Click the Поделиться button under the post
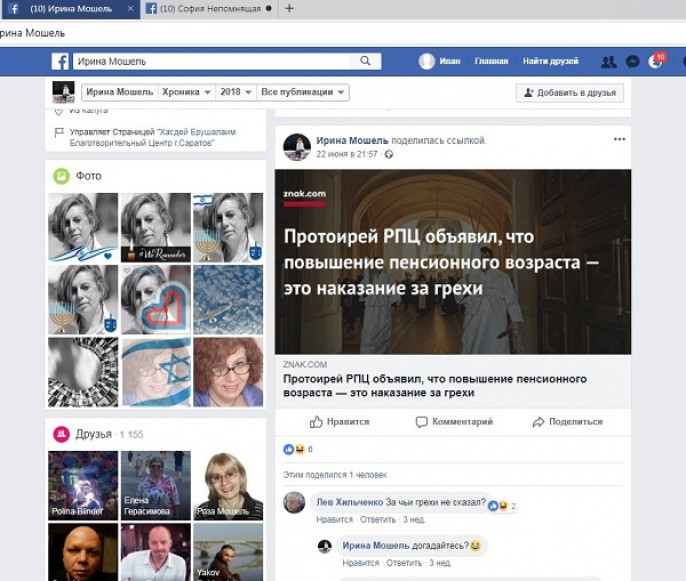This screenshot has height=581, width=686. pos(567,422)
